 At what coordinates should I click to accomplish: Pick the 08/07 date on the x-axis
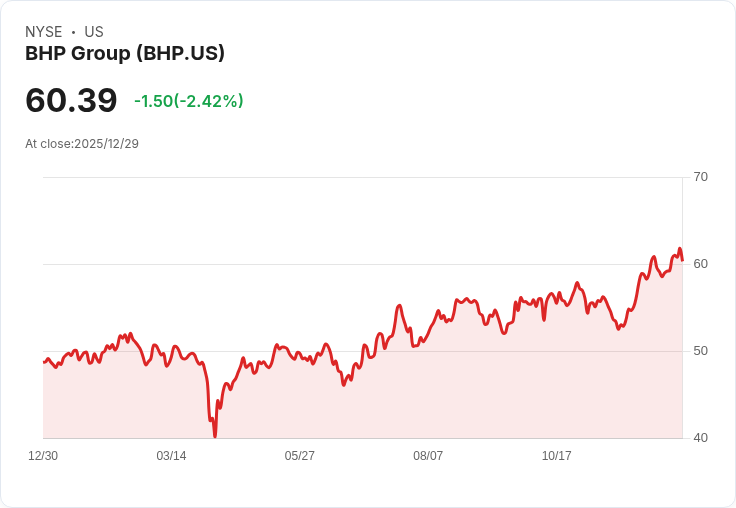pyautogui.click(x=428, y=456)
